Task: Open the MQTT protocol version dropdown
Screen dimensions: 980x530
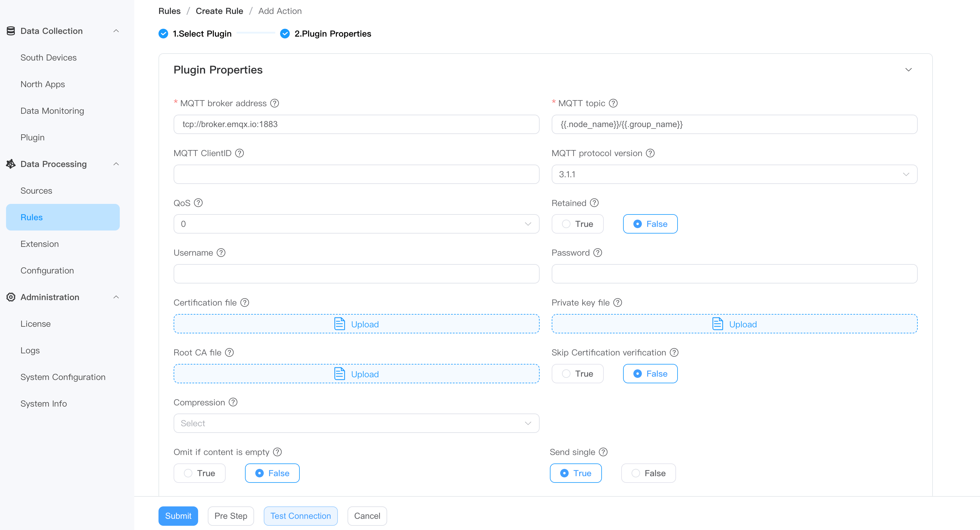Action: pos(734,174)
